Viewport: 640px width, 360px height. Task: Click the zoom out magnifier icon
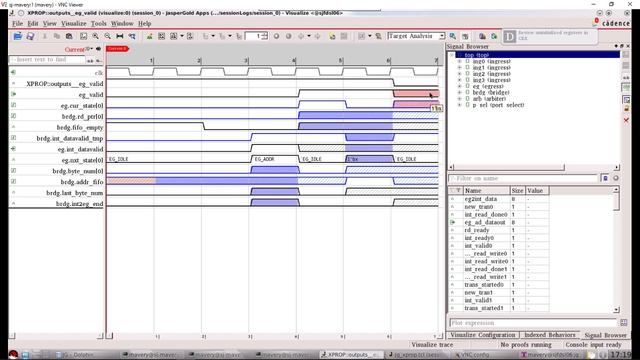click(x=107, y=36)
